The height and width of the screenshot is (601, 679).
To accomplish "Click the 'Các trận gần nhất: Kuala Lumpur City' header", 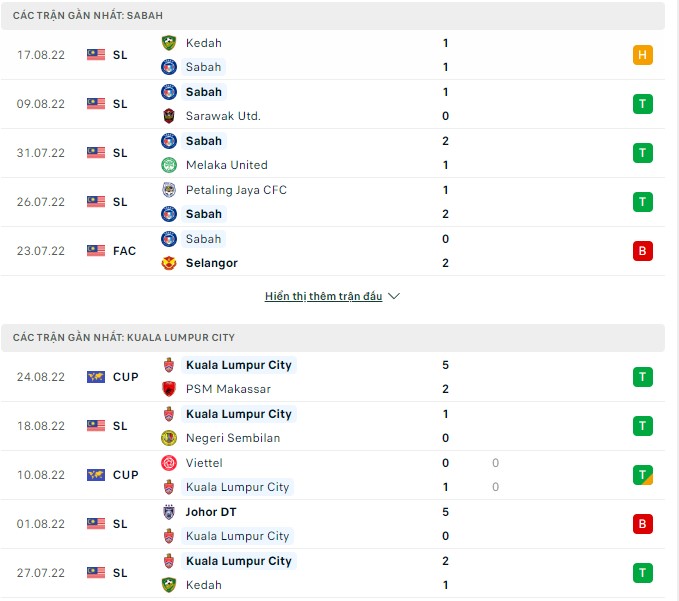I will click(x=124, y=338).
